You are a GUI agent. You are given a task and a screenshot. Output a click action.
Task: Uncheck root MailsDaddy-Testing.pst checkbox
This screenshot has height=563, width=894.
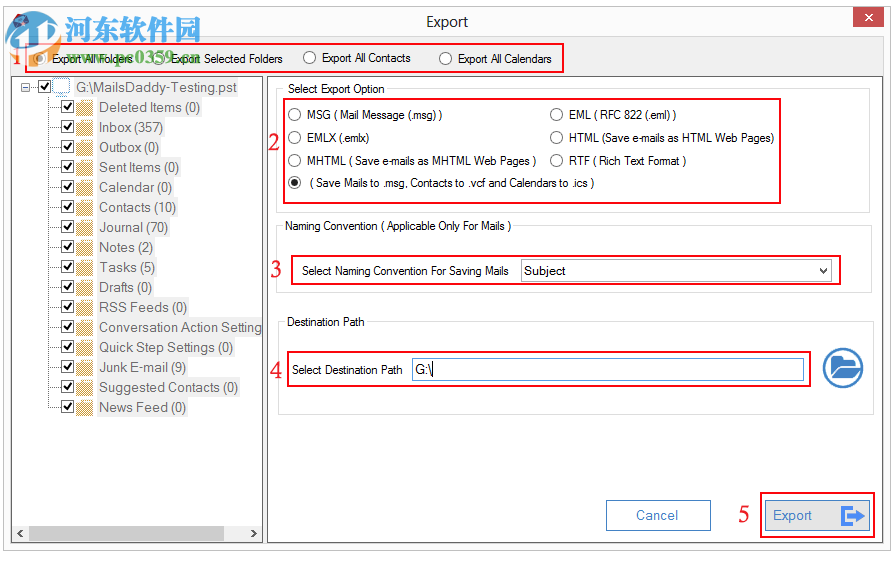[x=44, y=87]
